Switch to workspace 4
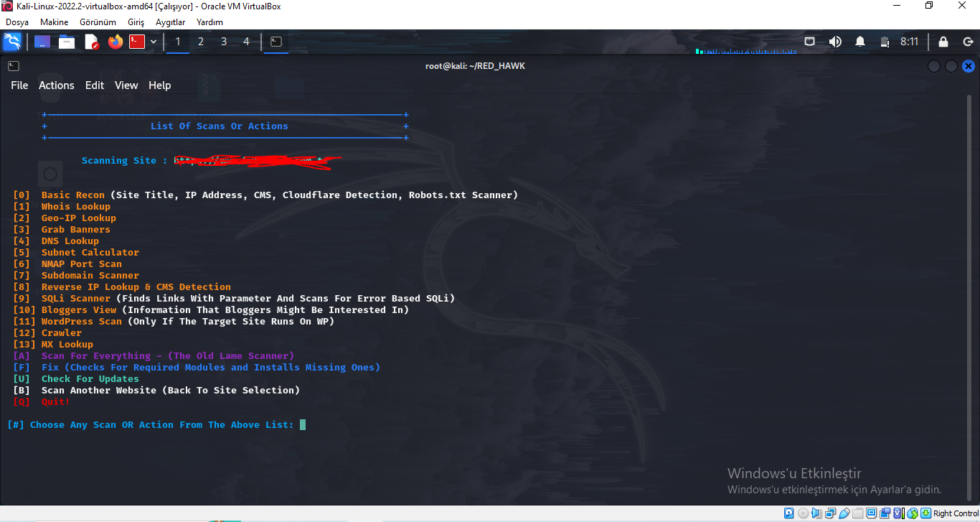The image size is (980, 522). tap(247, 42)
